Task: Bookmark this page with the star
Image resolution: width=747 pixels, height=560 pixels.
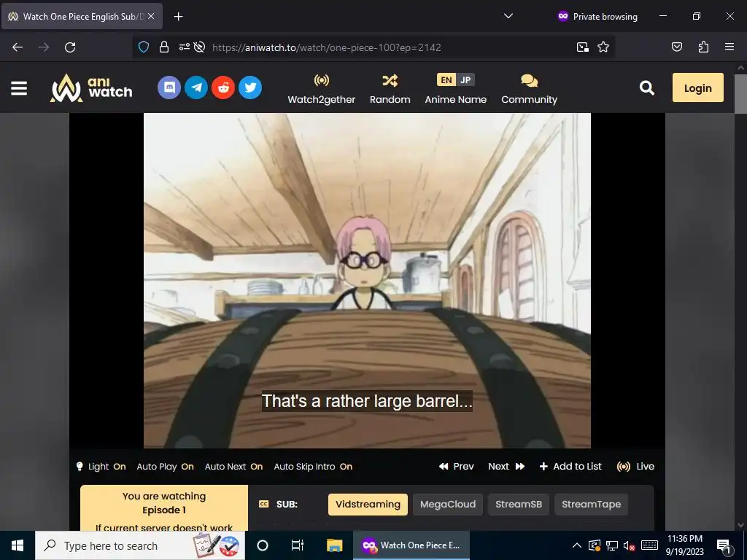Action: click(x=603, y=47)
